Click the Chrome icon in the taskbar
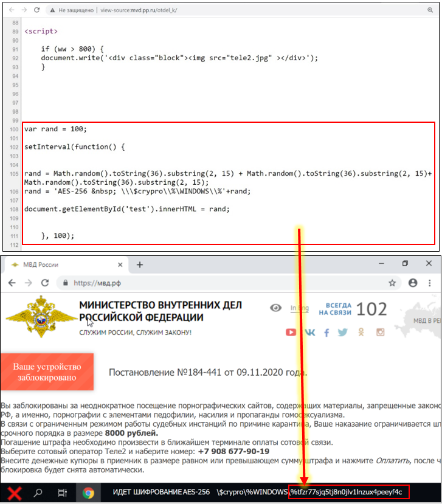 [x=89, y=493]
